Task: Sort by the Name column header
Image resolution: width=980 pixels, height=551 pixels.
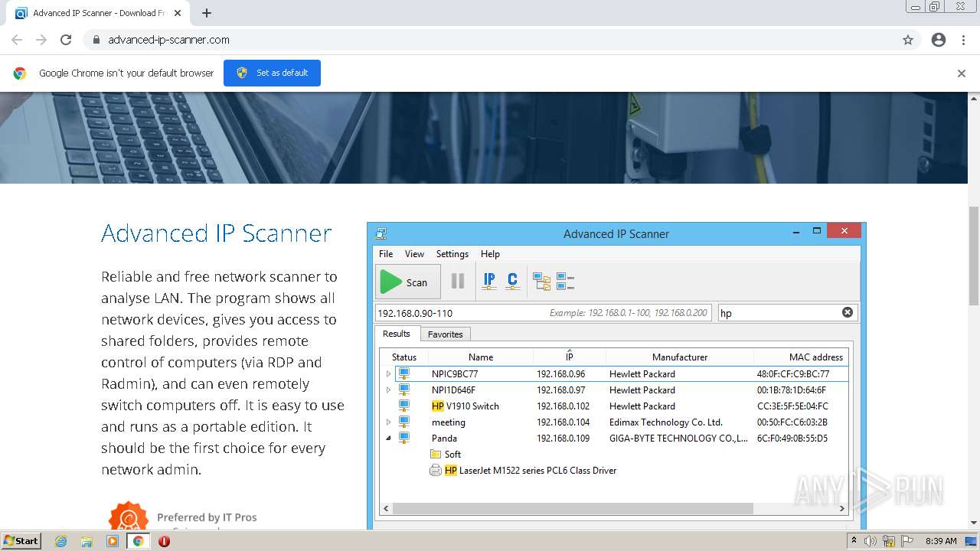Action: pyautogui.click(x=481, y=357)
